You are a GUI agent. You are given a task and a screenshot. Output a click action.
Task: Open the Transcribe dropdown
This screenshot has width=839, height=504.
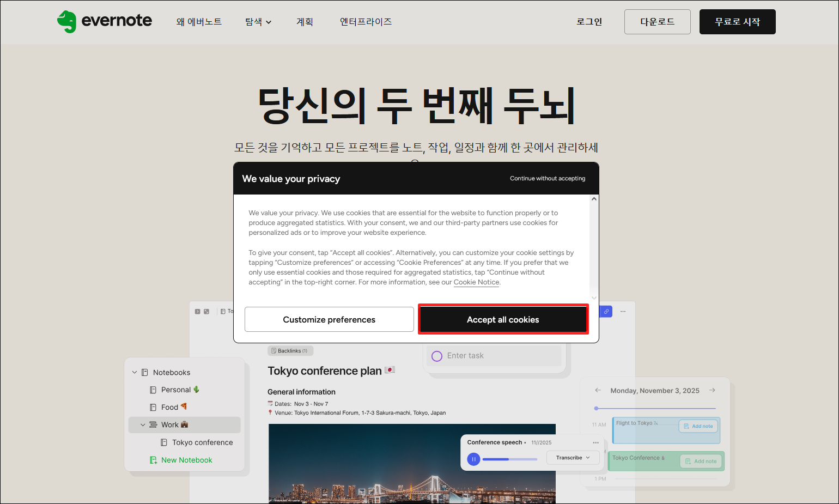573,458
